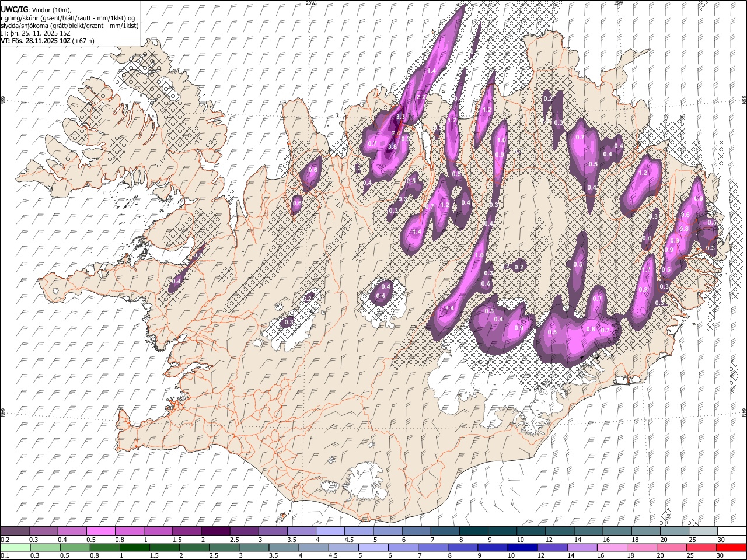Click the snow legend swatch starting at 0.3
The image size is (747, 560).
tap(43, 531)
